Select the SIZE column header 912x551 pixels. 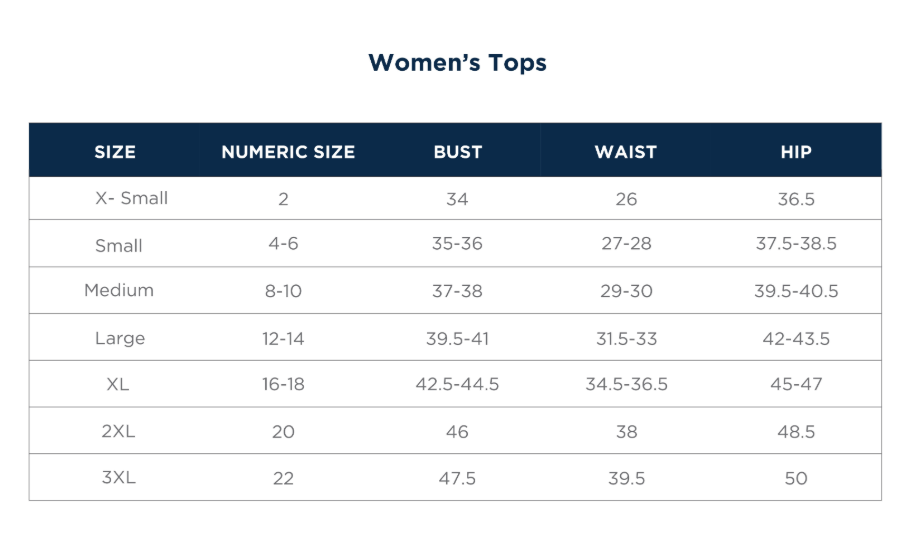115,152
